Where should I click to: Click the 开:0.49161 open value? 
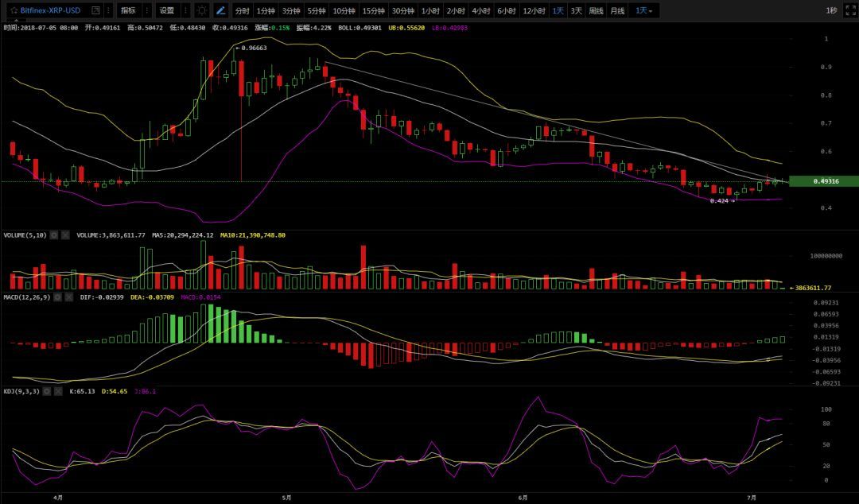point(103,27)
